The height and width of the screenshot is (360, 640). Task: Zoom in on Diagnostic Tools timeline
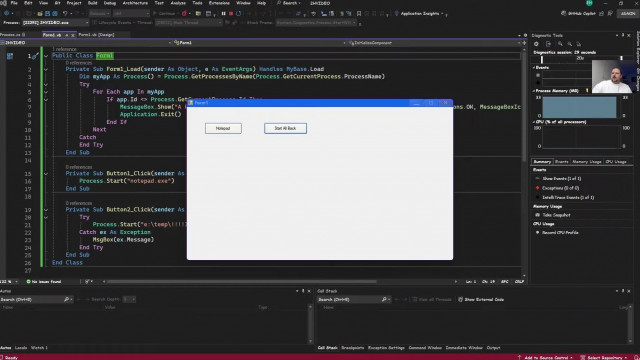click(560, 44)
